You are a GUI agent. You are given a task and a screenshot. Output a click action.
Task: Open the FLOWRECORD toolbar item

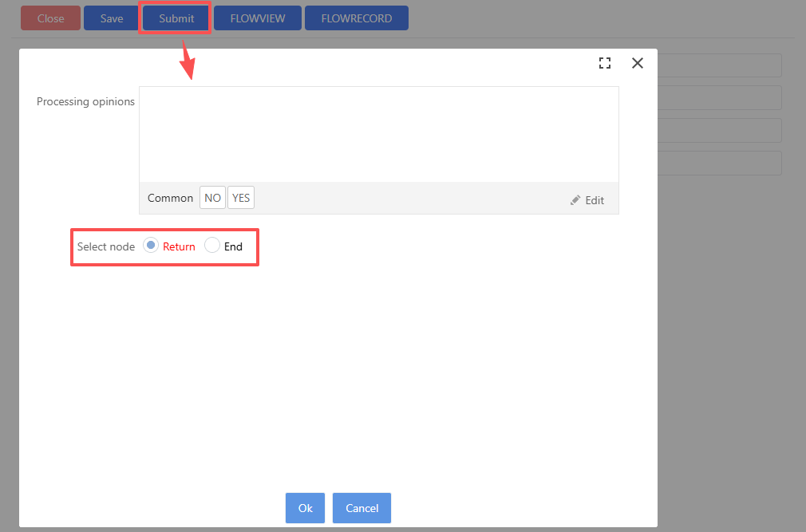356,18
